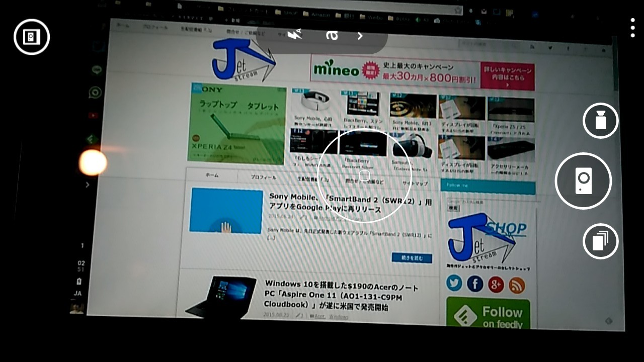The image size is (644, 362).
Task: Tap the blue Twitter icon in the viewfinder
Action: tap(454, 284)
